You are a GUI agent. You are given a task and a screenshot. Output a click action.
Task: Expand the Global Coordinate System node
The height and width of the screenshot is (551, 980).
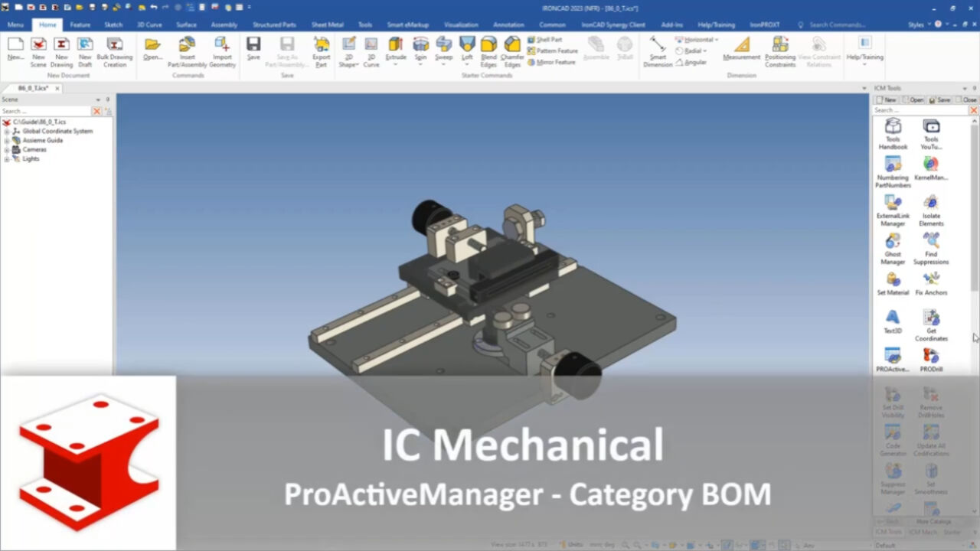(x=7, y=132)
